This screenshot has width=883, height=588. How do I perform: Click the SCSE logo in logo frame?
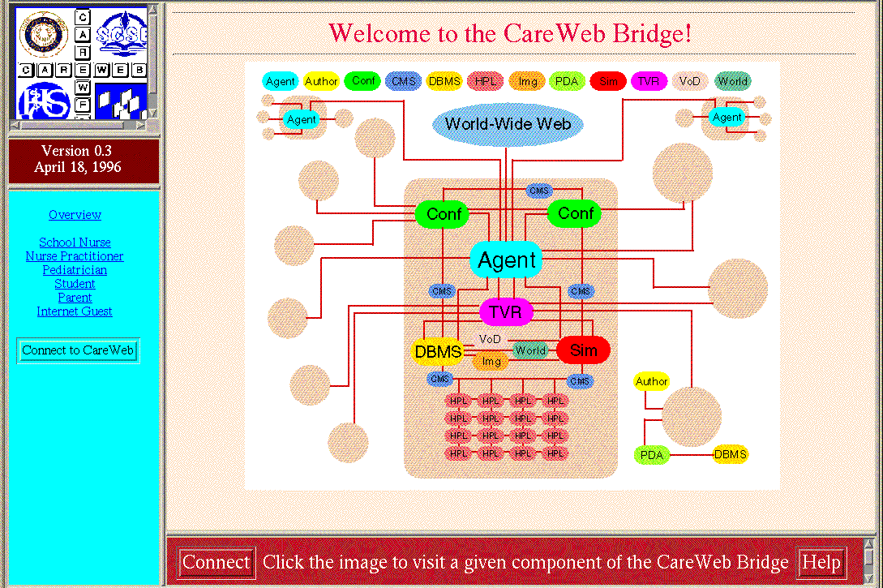pos(122,32)
